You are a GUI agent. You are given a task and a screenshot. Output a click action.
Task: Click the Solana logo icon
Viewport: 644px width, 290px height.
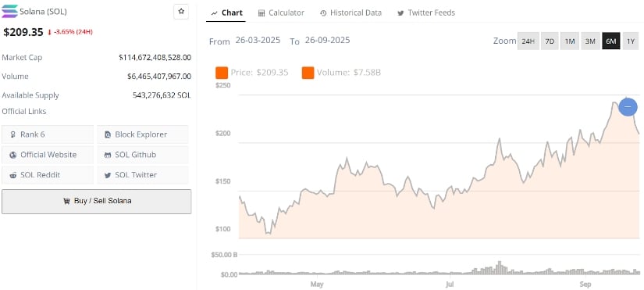click(x=10, y=12)
